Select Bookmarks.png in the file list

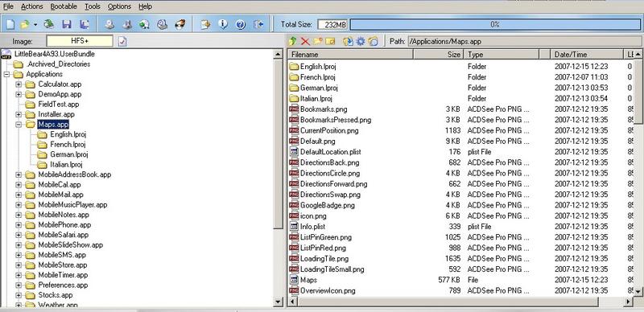tap(324, 109)
